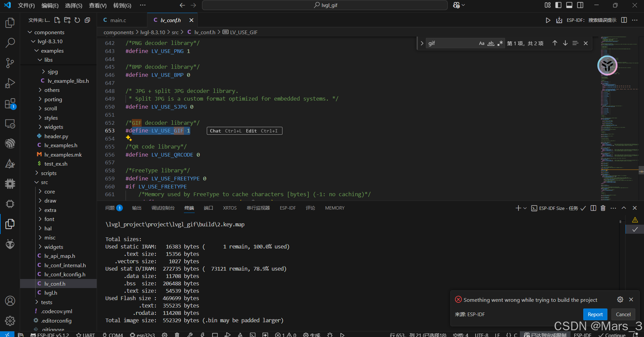Run the current file with play icon
This screenshot has width=644, height=337.
click(x=548, y=20)
